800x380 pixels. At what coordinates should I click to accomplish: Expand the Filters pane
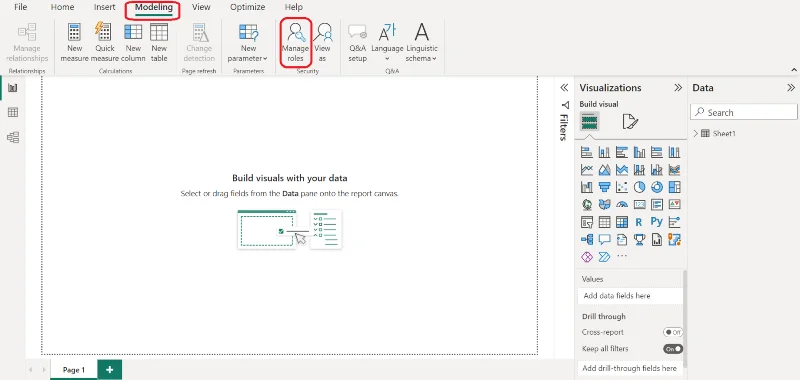564,88
